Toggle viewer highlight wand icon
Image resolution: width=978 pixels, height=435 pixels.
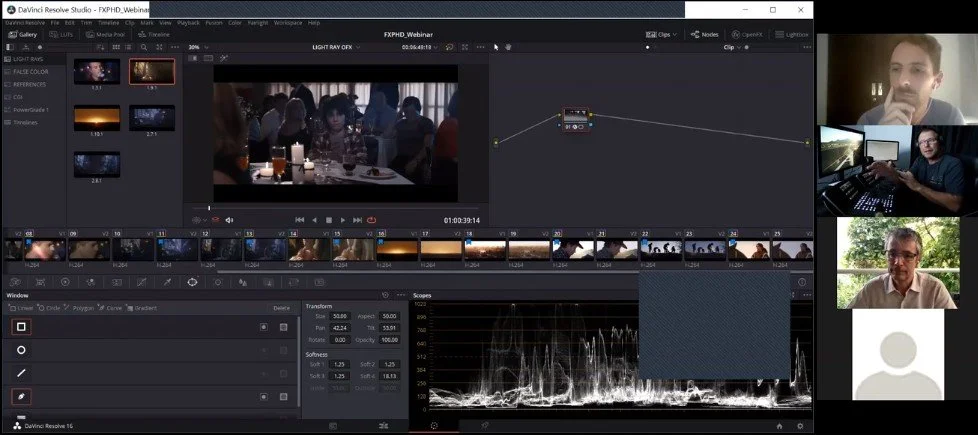[x=224, y=58]
